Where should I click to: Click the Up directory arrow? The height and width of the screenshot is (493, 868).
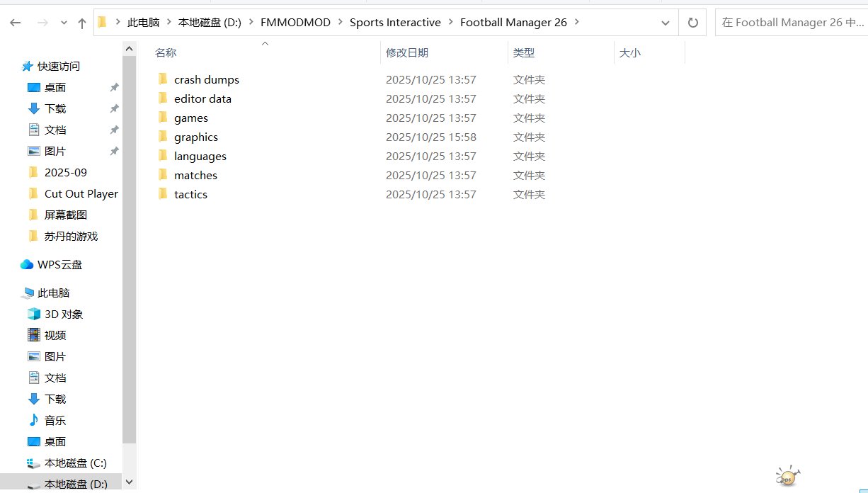(x=82, y=23)
